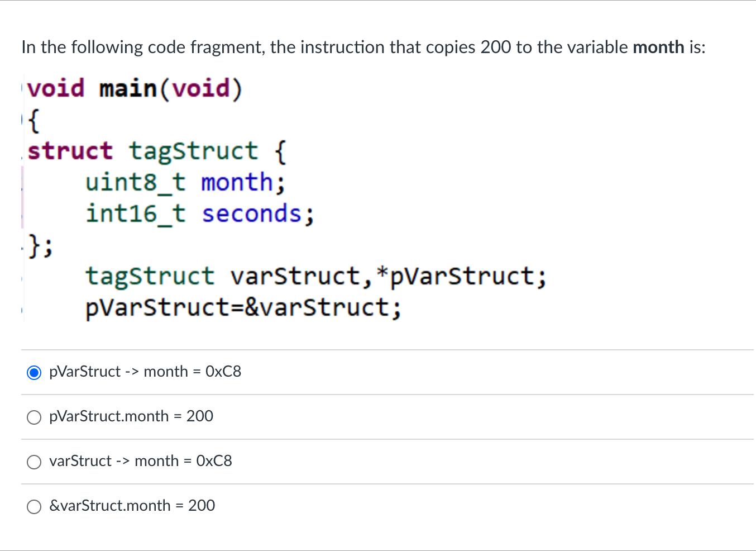Click the "varStruct -> month = 0xC8" answer text

[x=141, y=461]
